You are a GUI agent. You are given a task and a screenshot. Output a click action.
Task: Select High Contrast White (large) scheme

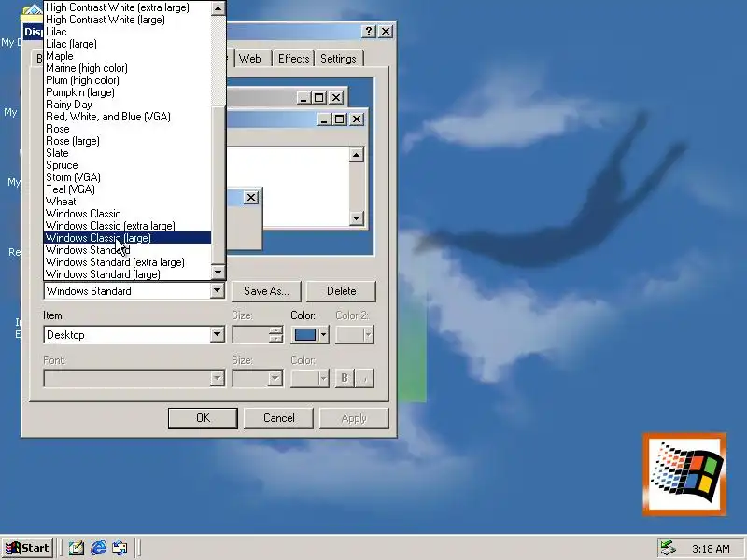tap(127, 20)
